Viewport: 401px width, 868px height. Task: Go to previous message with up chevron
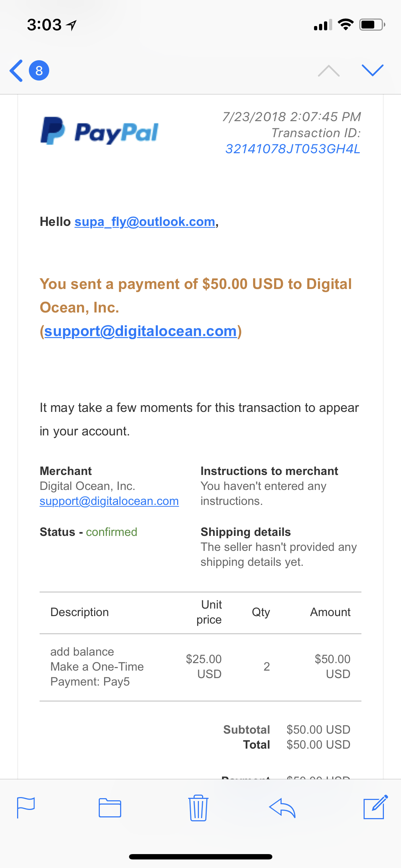pos(329,71)
